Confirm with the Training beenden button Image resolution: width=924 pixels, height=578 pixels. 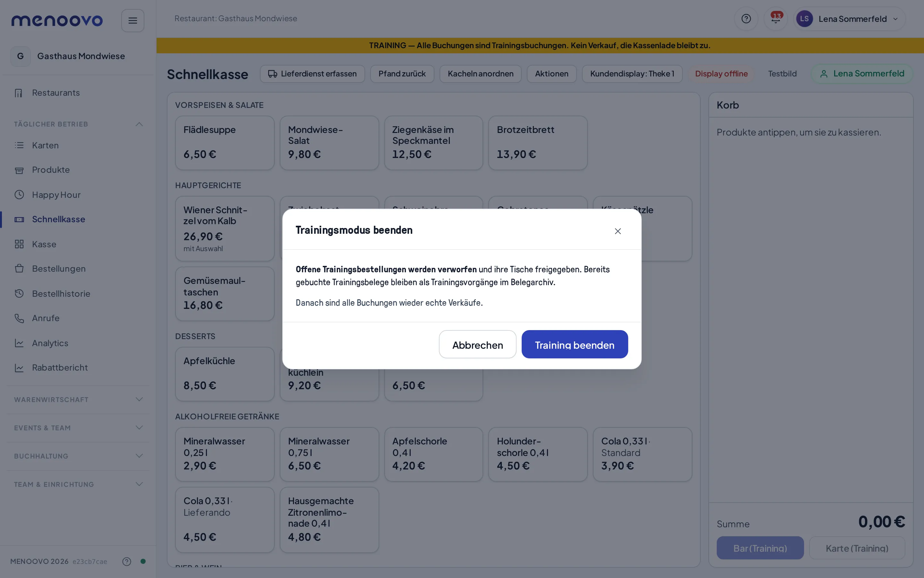(574, 345)
